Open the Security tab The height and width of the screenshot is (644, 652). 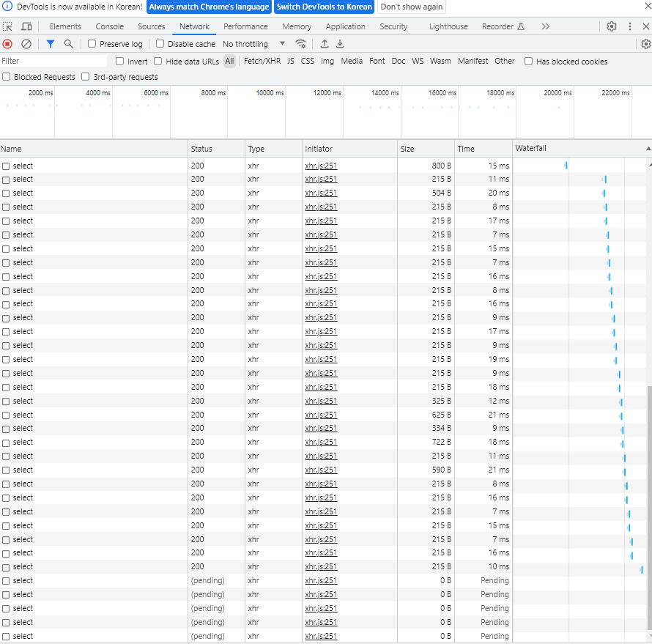click(x=393, y=26)
